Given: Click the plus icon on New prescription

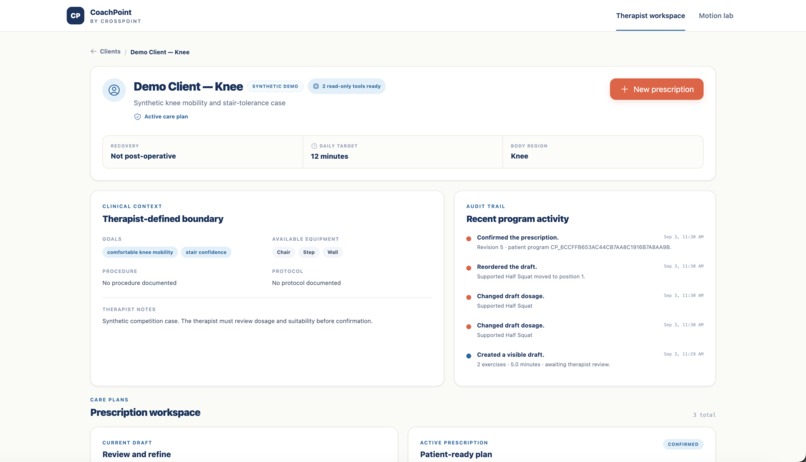Looking at the screenshot, I should tap(624, 89).
